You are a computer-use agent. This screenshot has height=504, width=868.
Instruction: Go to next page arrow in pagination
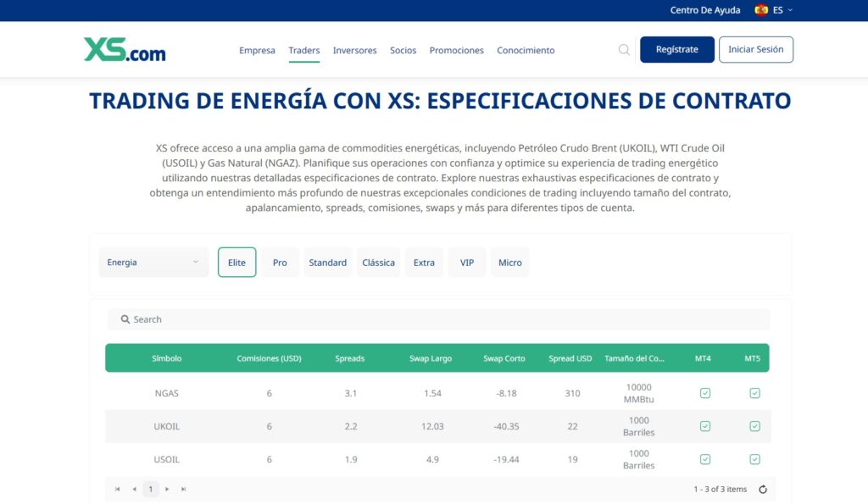click(168, 489)
